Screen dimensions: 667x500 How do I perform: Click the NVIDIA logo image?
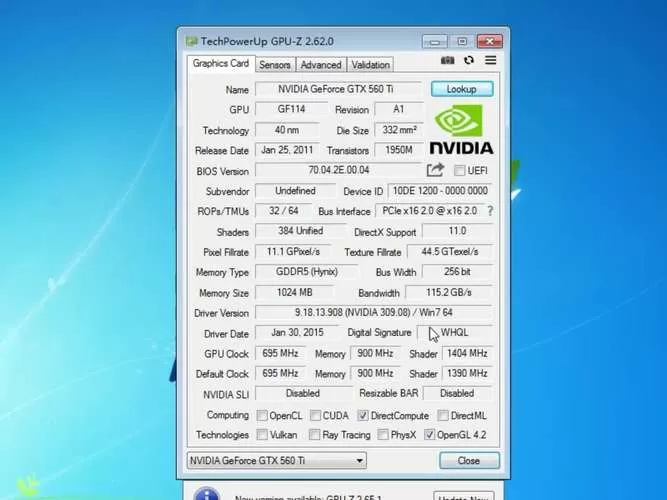point(462,129)
